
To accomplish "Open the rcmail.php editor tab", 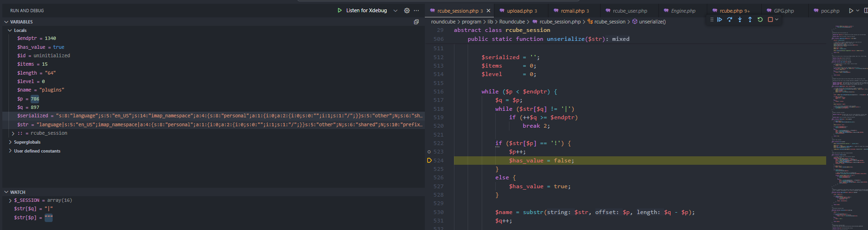I will click(x=572, y=11).
